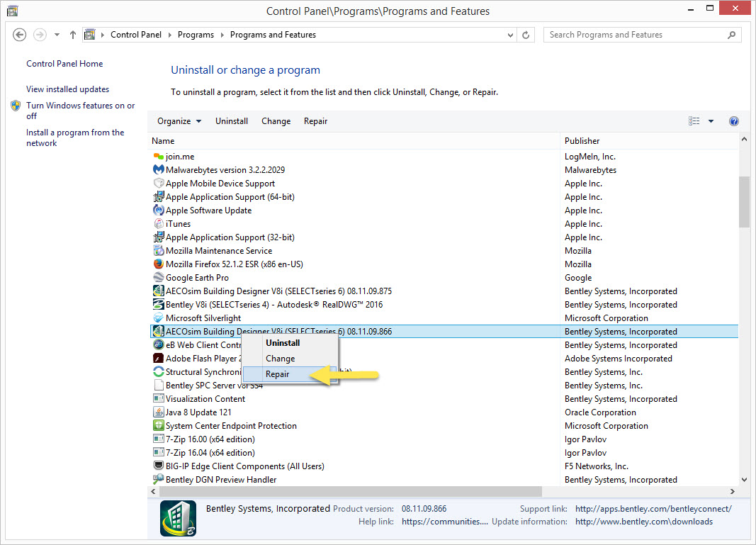Click the view options icon

click(x=694, y=121)
